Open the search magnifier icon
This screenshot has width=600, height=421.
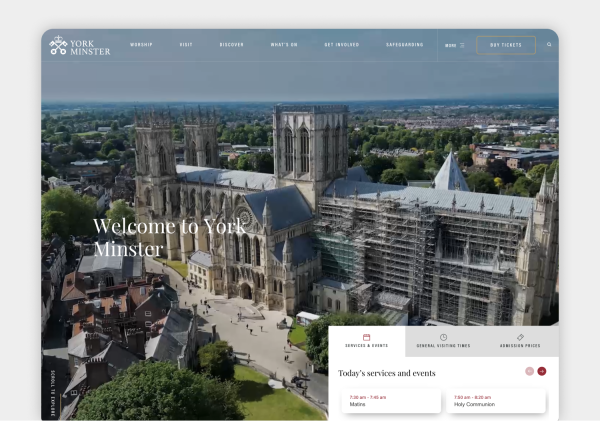coord(549,44)
